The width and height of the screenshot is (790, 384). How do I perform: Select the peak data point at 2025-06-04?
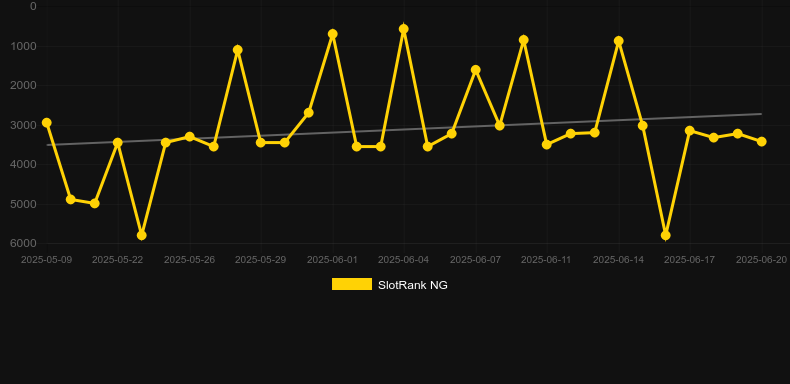click(404, 29)
